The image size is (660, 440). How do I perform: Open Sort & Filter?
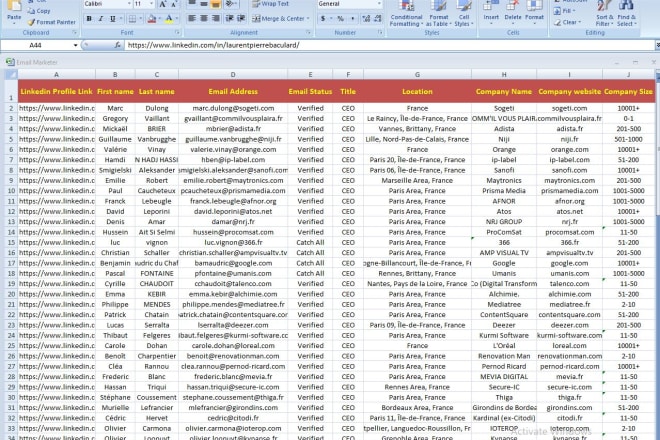(604, 13)
